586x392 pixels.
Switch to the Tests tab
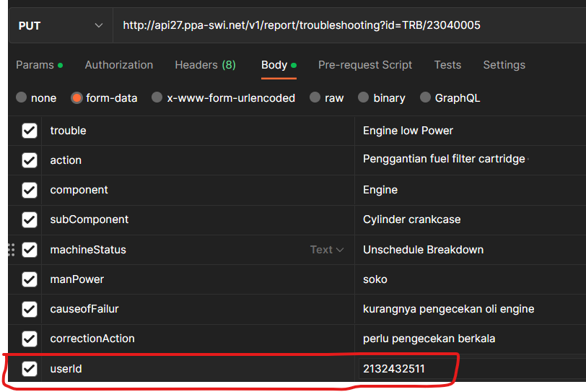[447, 65]
